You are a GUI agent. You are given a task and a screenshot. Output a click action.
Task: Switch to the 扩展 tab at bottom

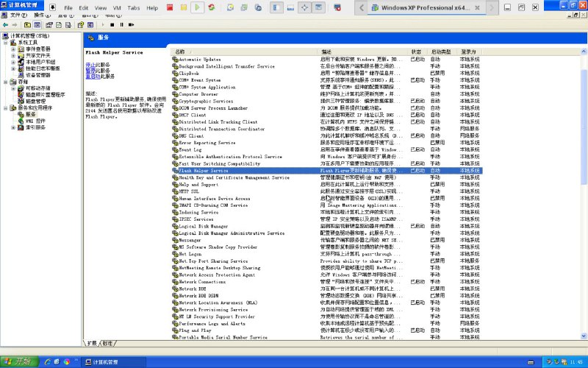(93, 343)
